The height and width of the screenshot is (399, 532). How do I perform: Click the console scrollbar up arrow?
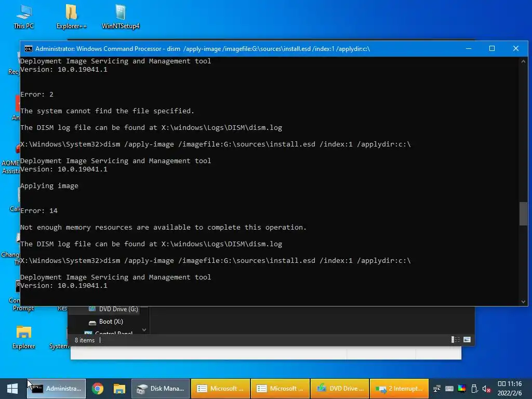[x=523, y=61]
